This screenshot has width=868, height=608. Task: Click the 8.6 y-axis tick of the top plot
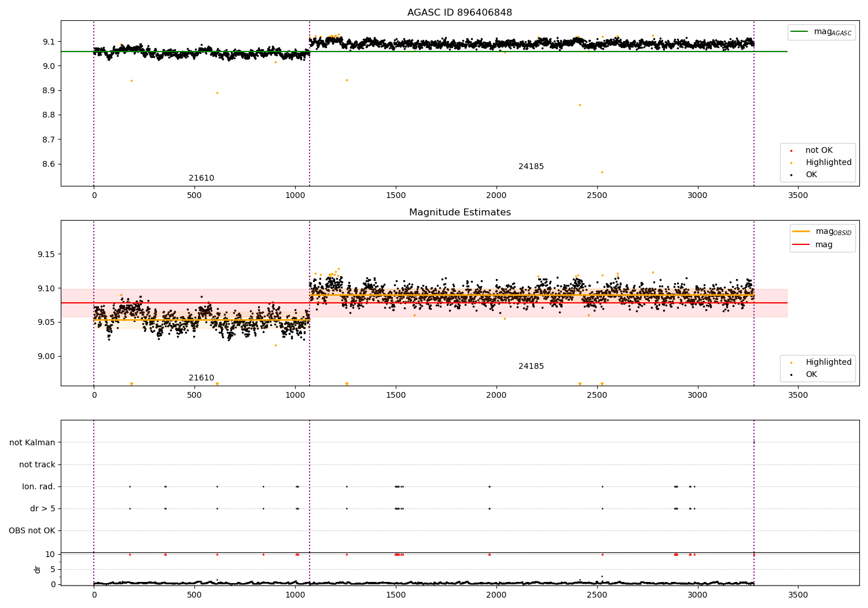point(49,164)
